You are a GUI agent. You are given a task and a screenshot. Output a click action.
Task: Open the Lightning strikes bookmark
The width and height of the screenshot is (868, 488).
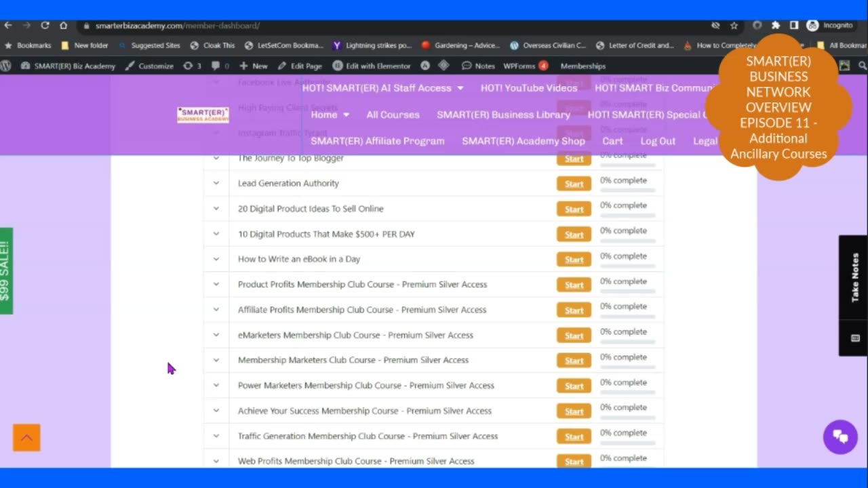pyautogui.click(x=372, y=45)
